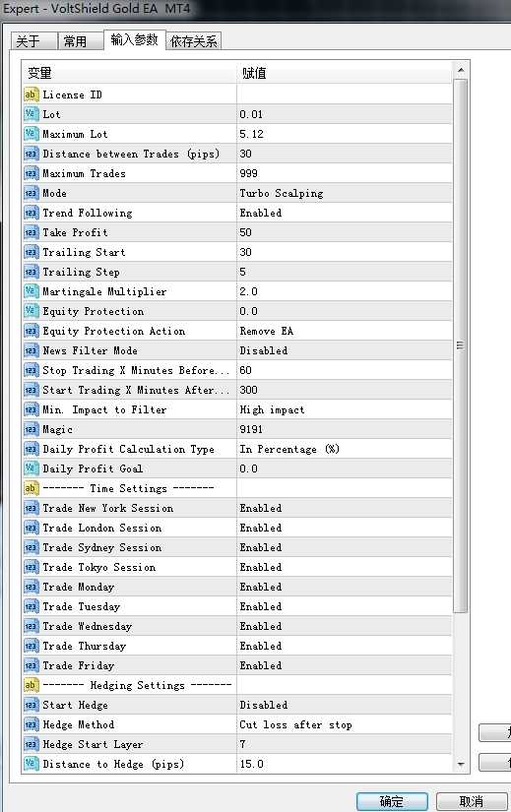This screenshot has height=812, width=511.
Task: Open the Hedge Method Cut loss value
Action: pos(295,724)
